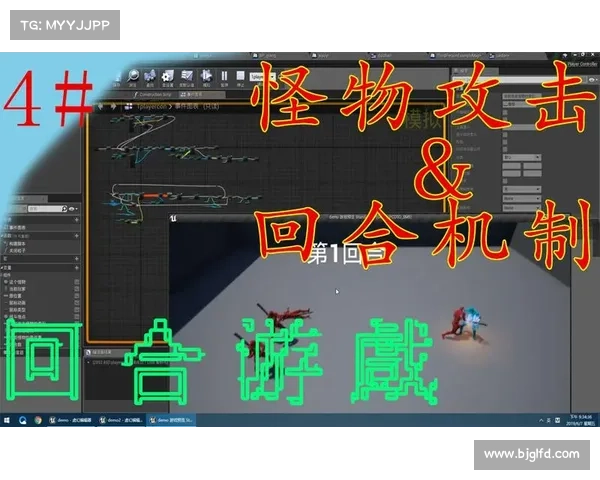Viewport: 600px width, 480px height.
Task: Open Chrome from the taskbar
Action: pos(38,420)
